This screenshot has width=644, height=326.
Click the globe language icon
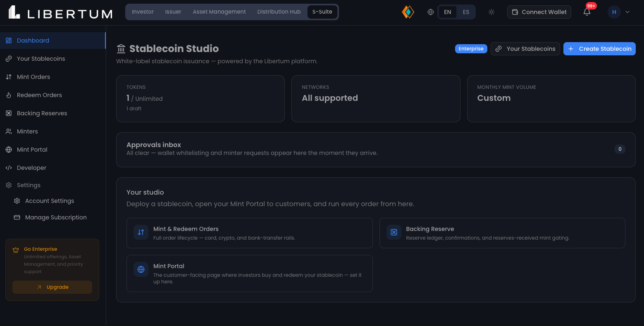pyautogui.click(x=431, y=12)
